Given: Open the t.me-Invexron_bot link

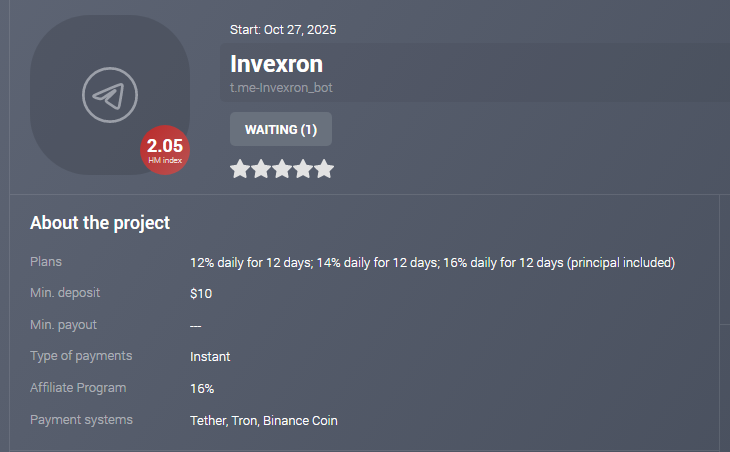Looking at the screenshot, I should [x=281, y=88].
